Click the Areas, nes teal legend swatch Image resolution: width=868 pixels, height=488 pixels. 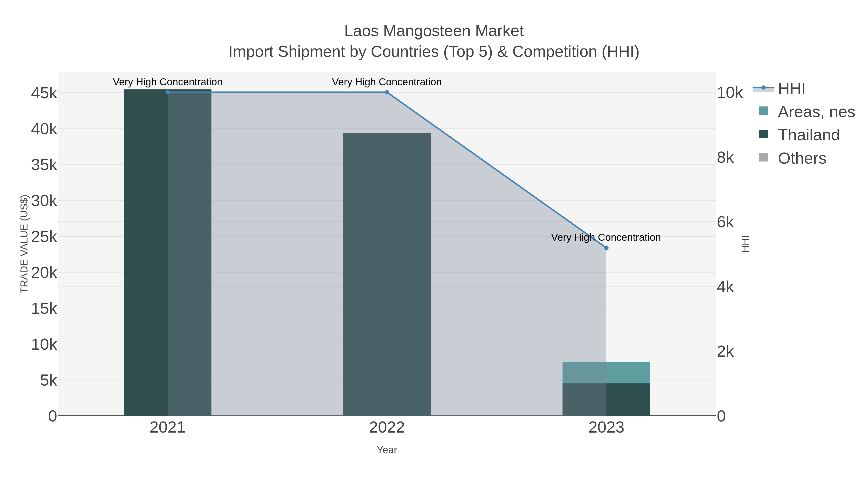point(763,111)
